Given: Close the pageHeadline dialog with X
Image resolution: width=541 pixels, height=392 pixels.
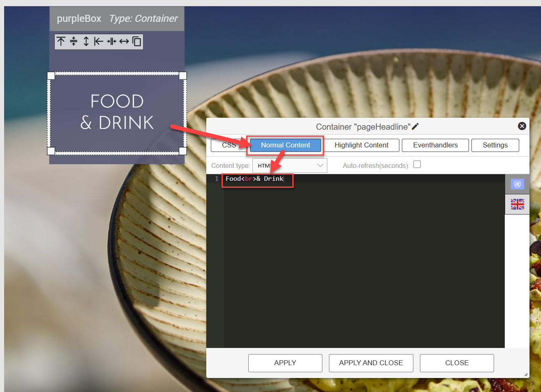Looking at the screenshot, I should point(522,126).
